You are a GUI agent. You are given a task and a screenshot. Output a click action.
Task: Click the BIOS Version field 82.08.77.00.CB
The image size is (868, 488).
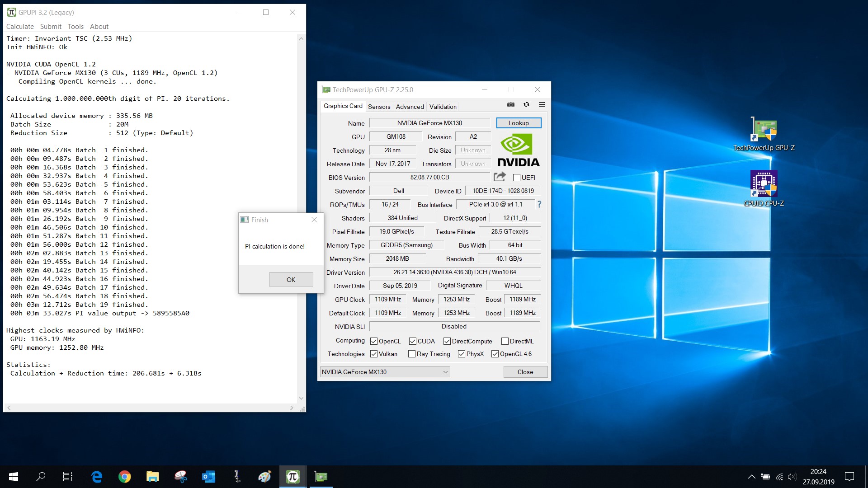(429, 177)
